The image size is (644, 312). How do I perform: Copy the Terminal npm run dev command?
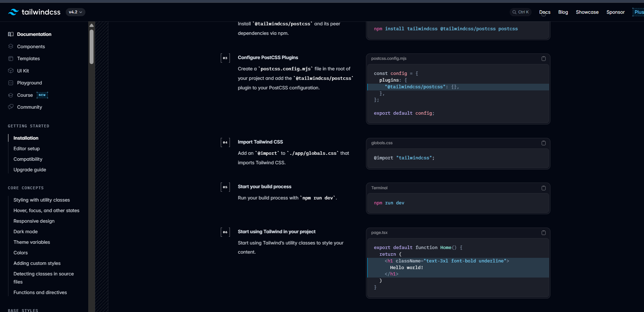click(543, 188)
